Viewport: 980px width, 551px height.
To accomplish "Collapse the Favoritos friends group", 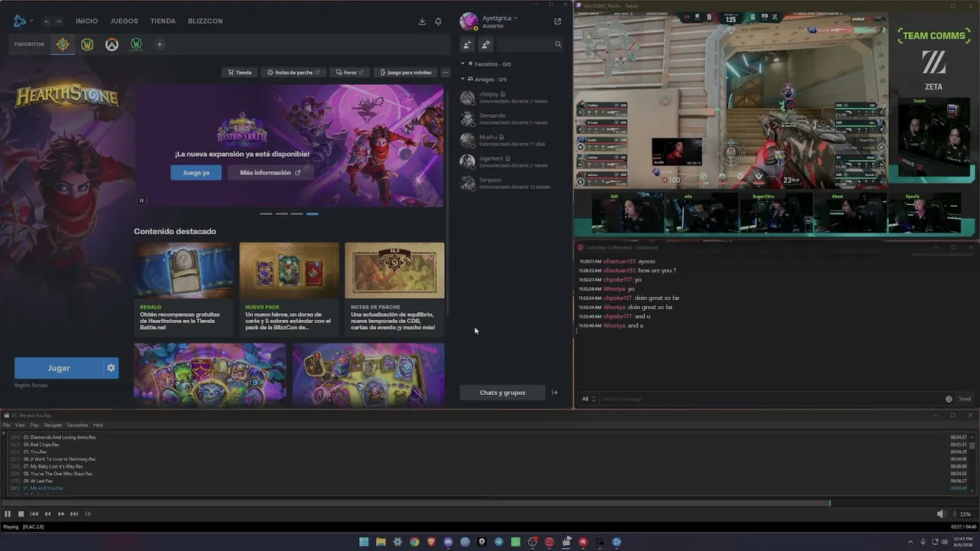I will pyautogui.click(x=463, y=64).
